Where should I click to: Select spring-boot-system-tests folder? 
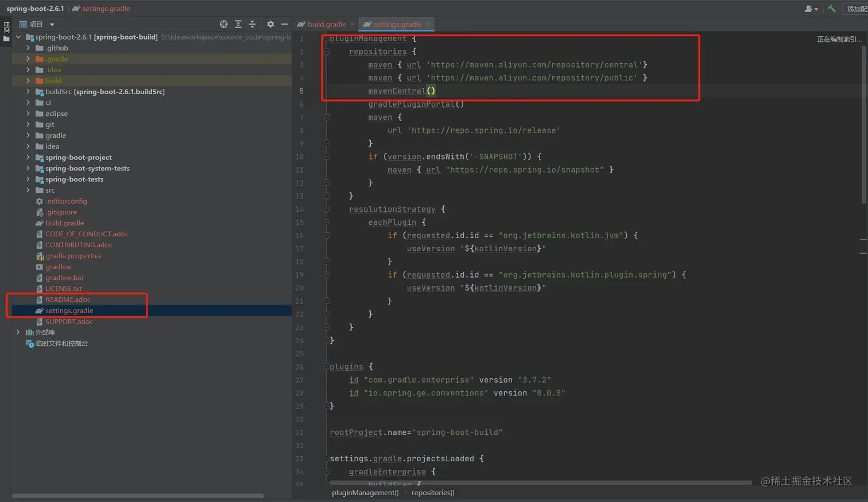coord(87,168)
